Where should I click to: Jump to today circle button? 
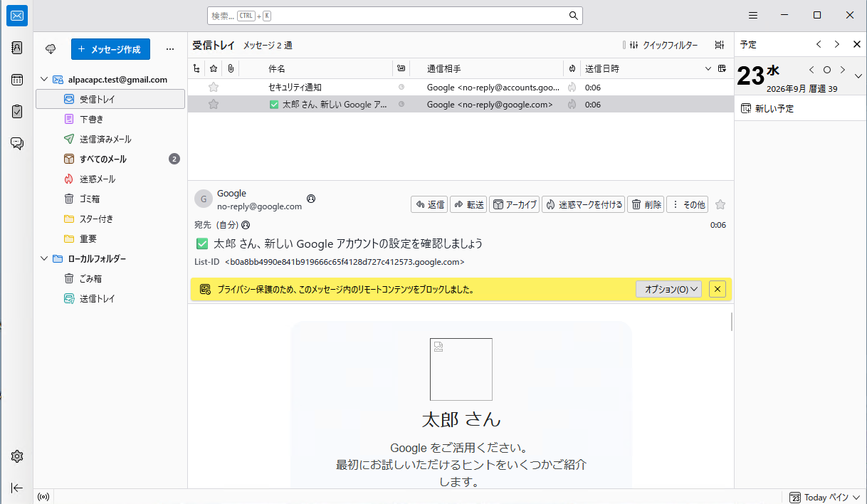(x=826, y=70)
